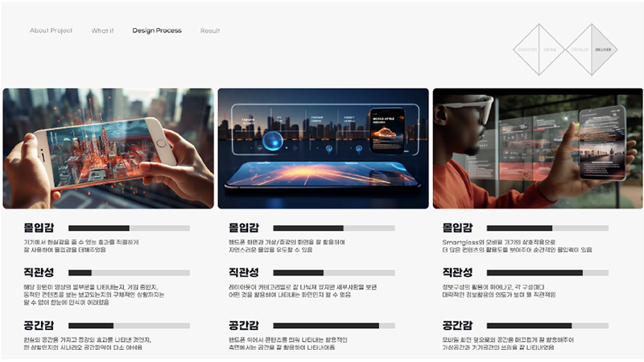Open the floating hologram phone concept image
This screenshot has width=644, height=362.
[323, 148]
